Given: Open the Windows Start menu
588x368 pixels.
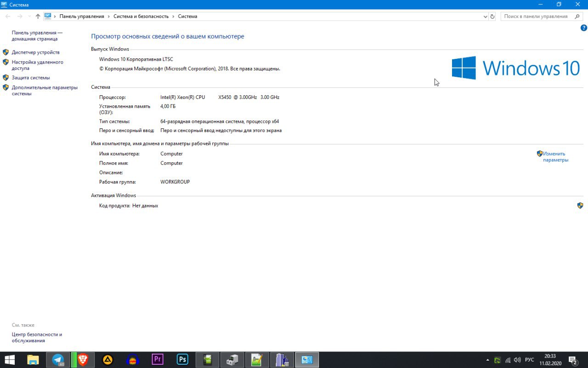Looking at the screenshot, I should (x=9, y=359).
